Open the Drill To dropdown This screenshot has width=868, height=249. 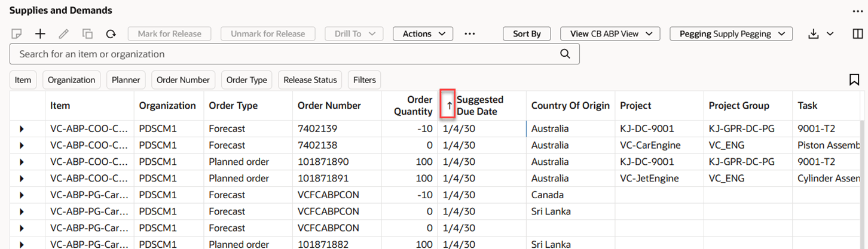354,34
